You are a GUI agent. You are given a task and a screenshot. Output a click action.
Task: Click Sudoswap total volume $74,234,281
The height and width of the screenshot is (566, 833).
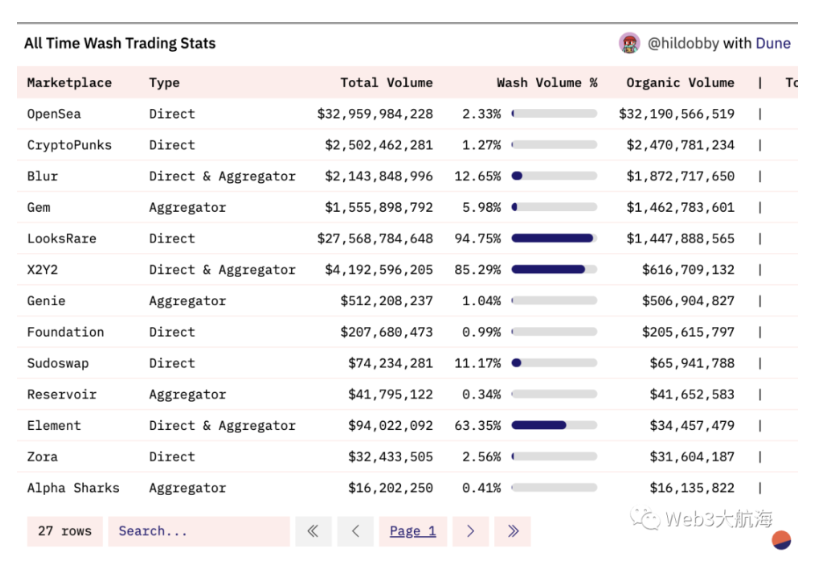click(390, 363)
